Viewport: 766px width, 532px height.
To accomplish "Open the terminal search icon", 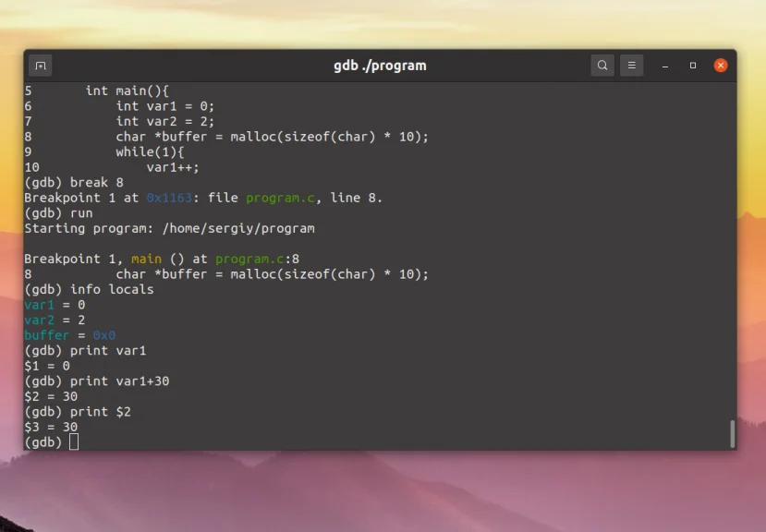I will pyautogui.click(x=602, y=66).
